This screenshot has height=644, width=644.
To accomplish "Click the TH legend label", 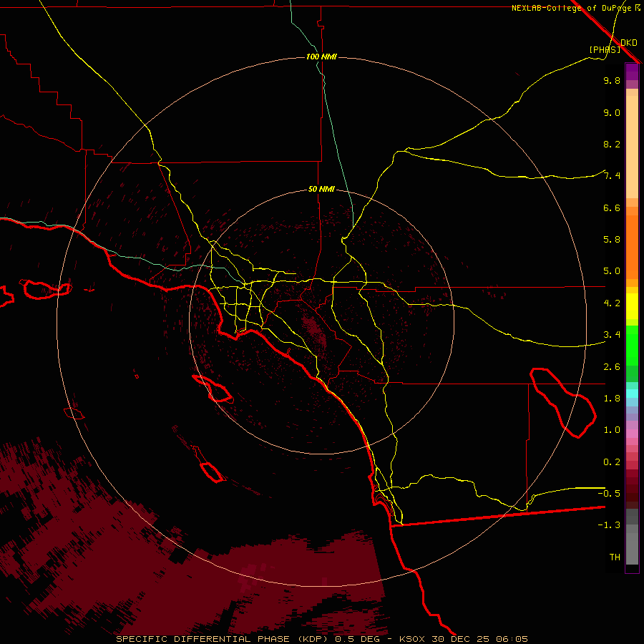I will pos(614,557).
